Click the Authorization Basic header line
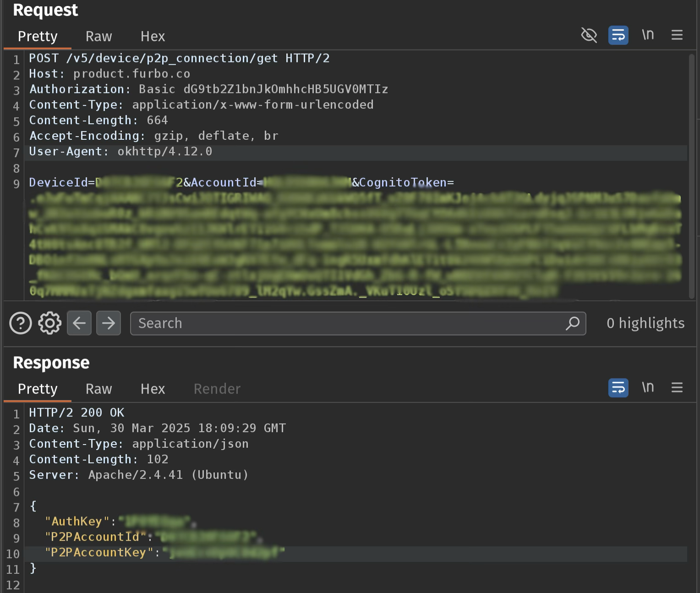 tap(209, 89)
